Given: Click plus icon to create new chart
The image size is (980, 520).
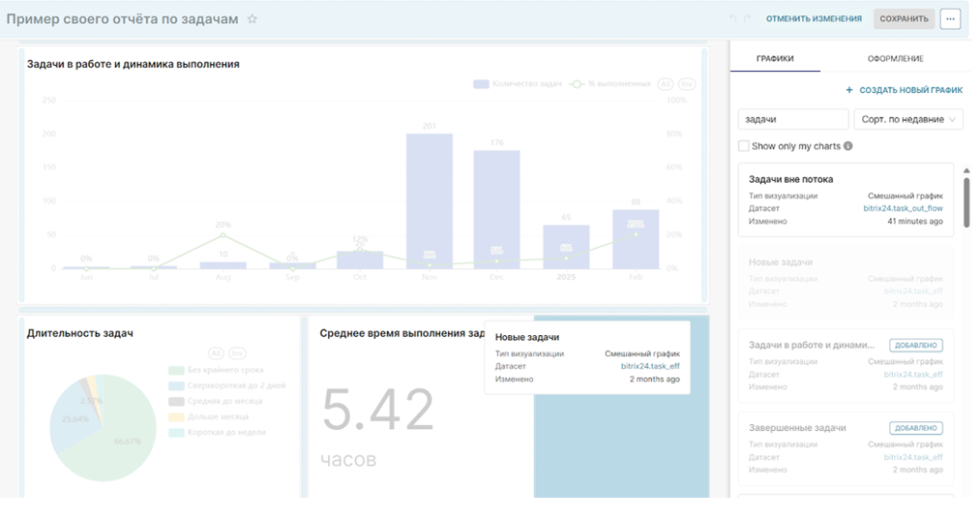Looking at the screenshot, I should coord(849,90).
